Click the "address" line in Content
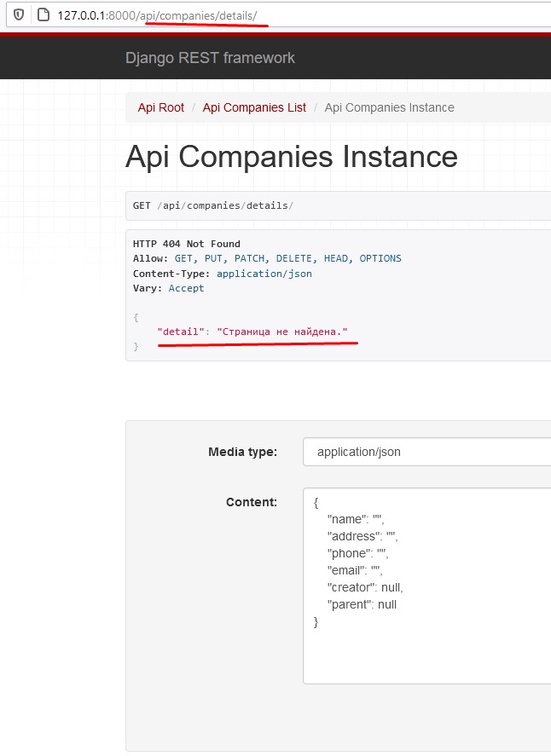Viewport: 551px width, 756px height. pyautogui.click(x=362, y=536)
